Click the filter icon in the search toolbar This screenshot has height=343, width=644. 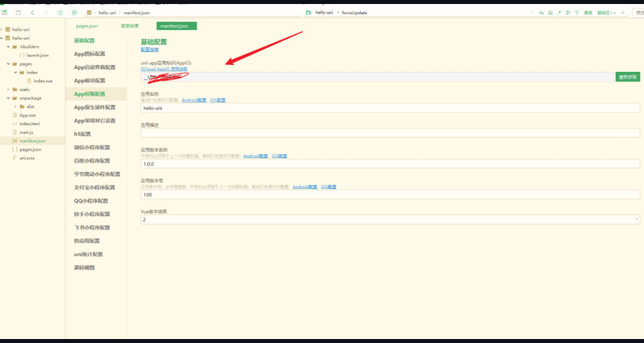[x=577, y=12]
